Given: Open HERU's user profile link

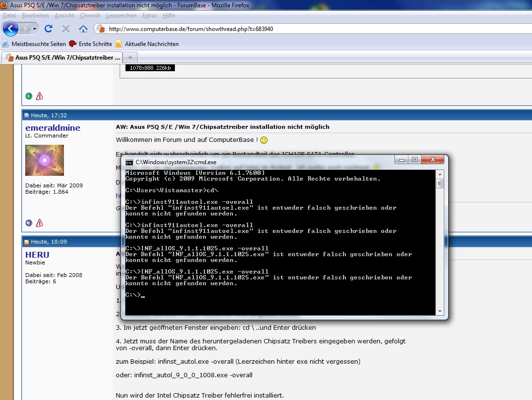Looking at the screenshot, I should pos(37,255).
